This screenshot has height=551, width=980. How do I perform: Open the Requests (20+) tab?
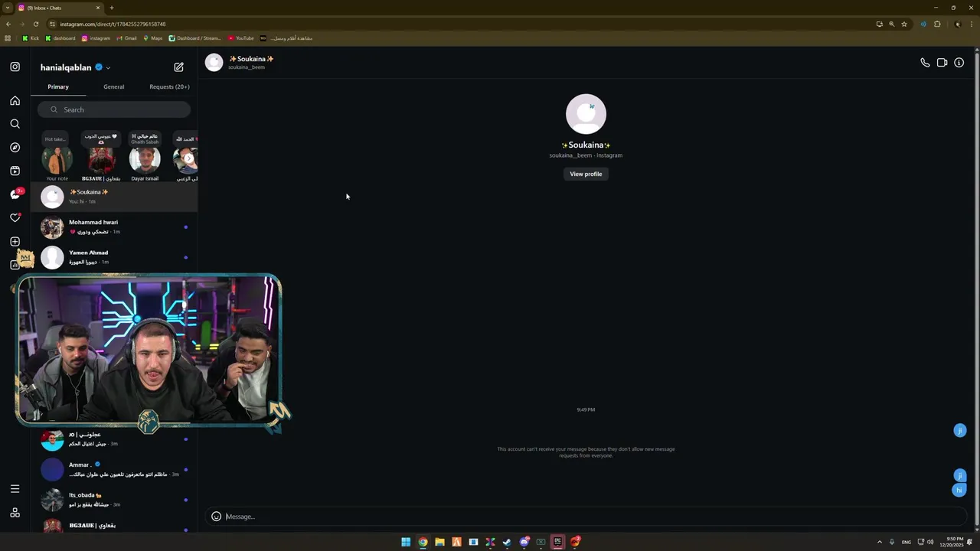point(169,86)
